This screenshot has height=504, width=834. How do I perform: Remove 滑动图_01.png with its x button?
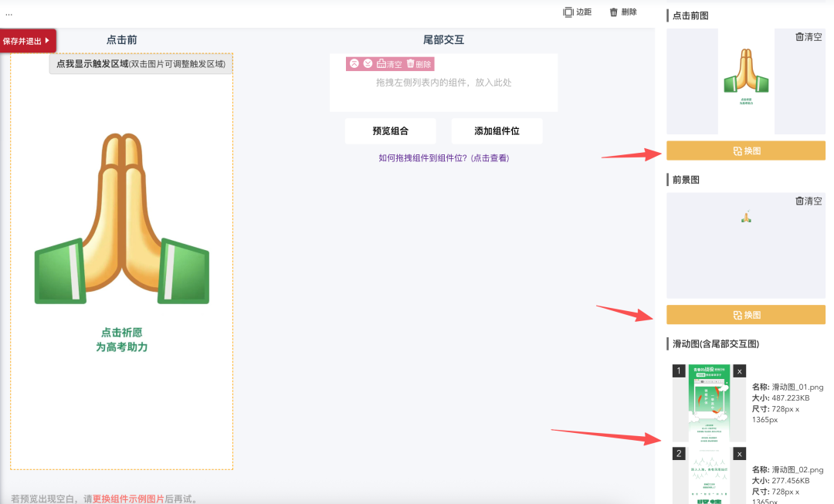(739, 371)
